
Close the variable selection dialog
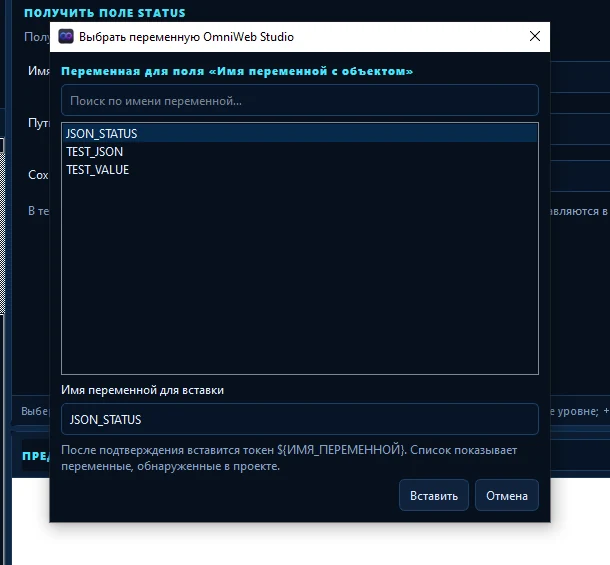click(x=535, y=36)
